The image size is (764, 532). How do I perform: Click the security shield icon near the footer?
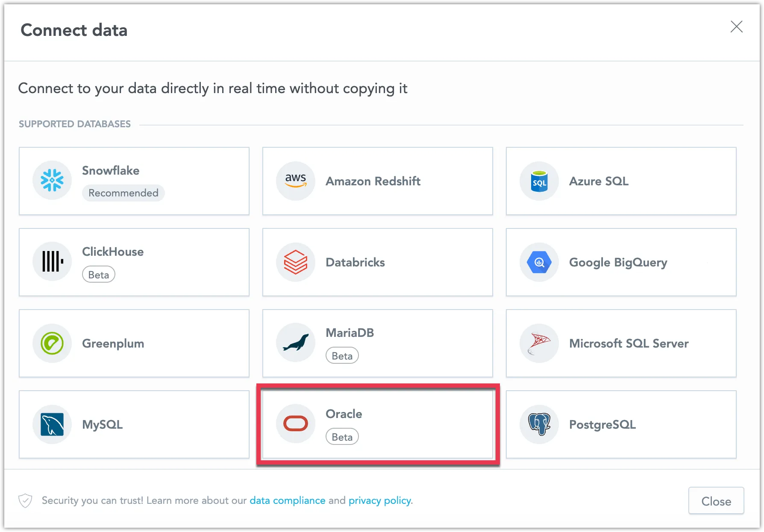click(x=25, y=500)
